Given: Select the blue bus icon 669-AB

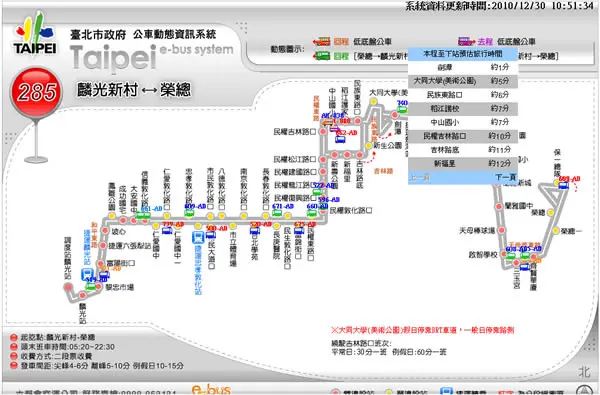Looking at the screenshot, I should [x=563, y=186].
